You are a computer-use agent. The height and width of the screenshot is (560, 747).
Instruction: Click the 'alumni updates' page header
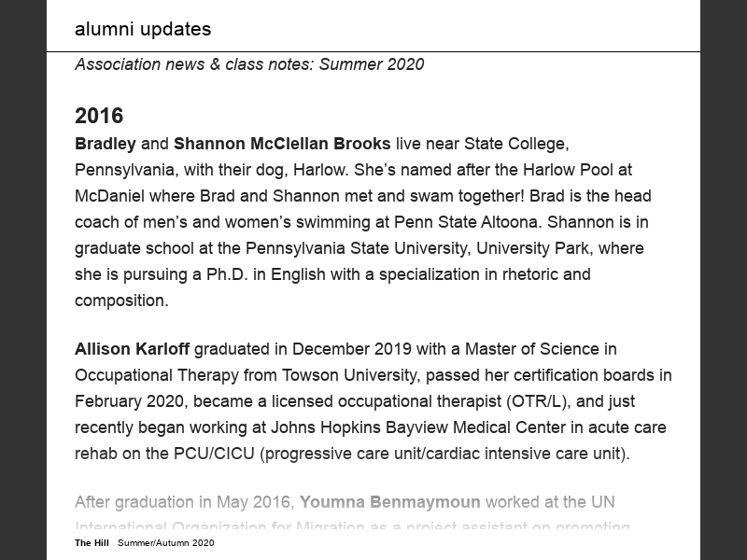(x=143, y=29)
